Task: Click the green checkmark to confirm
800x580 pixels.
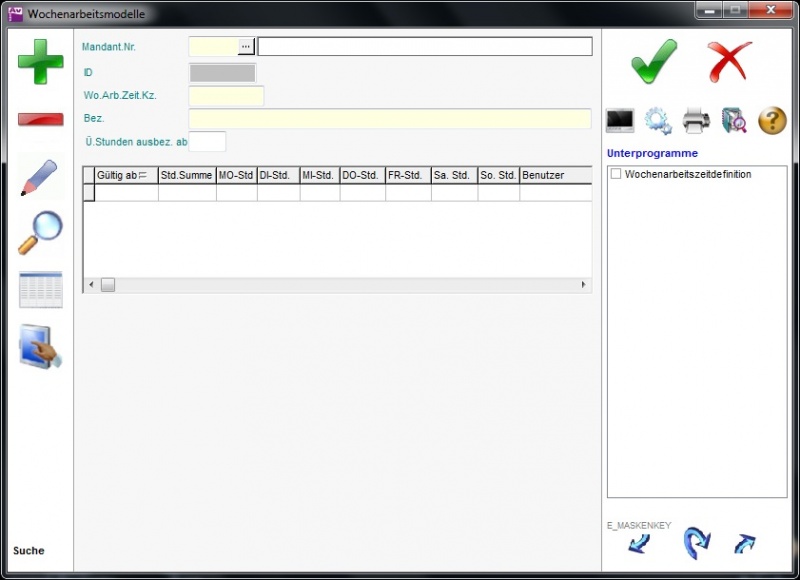Action: point(654,62)
